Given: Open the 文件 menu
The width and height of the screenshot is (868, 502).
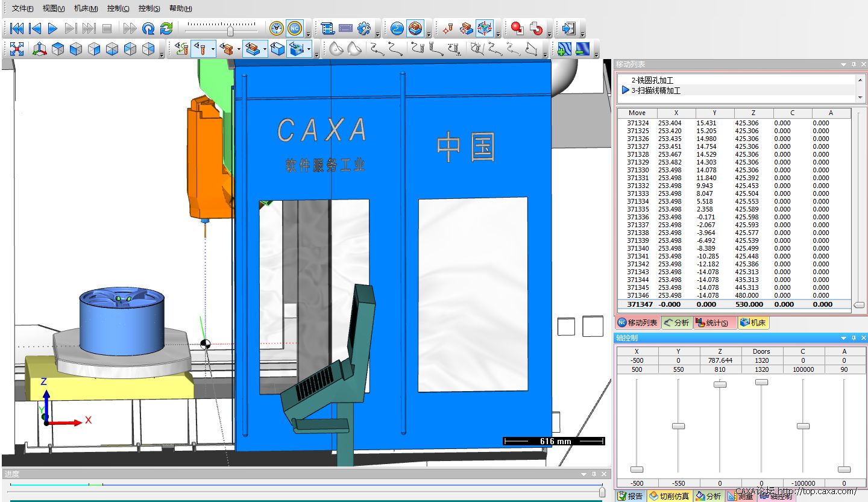Looking at the screenshot, I should 23,8.
